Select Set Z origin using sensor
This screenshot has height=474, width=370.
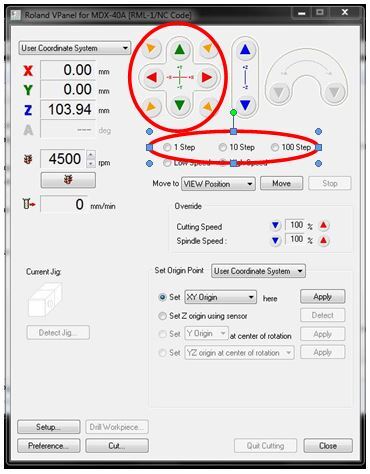click(203, 316)
